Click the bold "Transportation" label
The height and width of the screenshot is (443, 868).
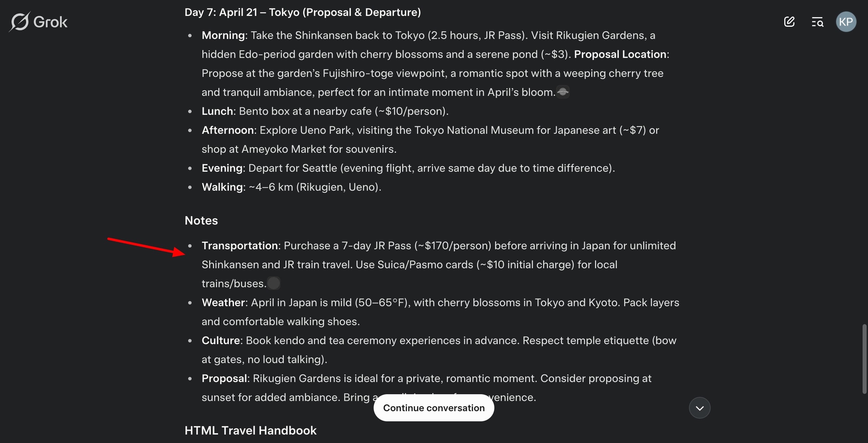click(240, 246)
